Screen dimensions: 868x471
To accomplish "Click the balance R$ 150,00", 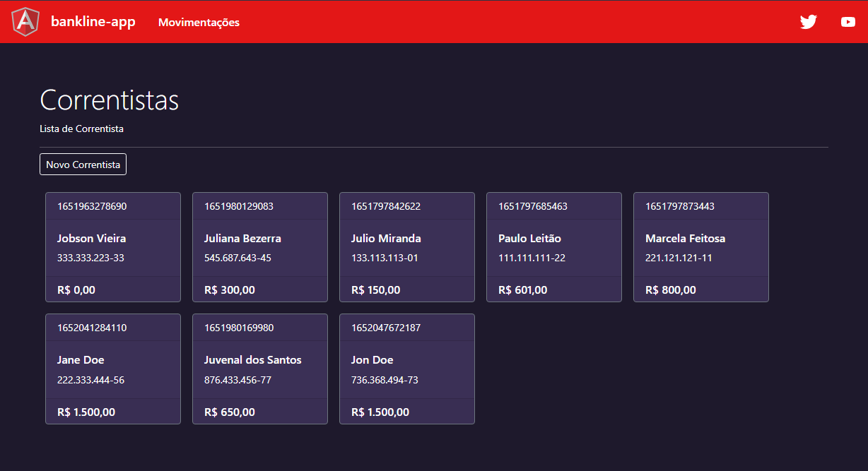I will click(376, 290).
